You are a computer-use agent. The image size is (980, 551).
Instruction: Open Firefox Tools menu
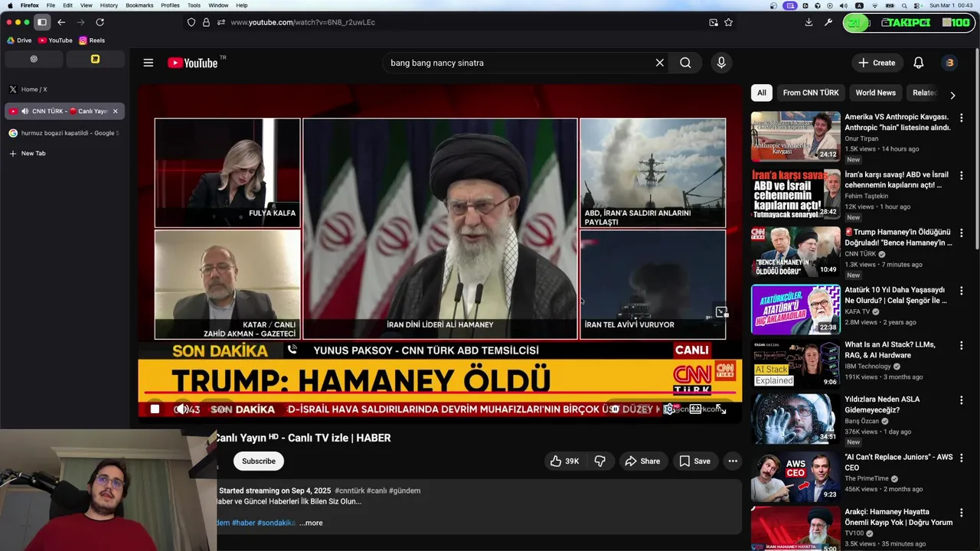click(194, 5)
